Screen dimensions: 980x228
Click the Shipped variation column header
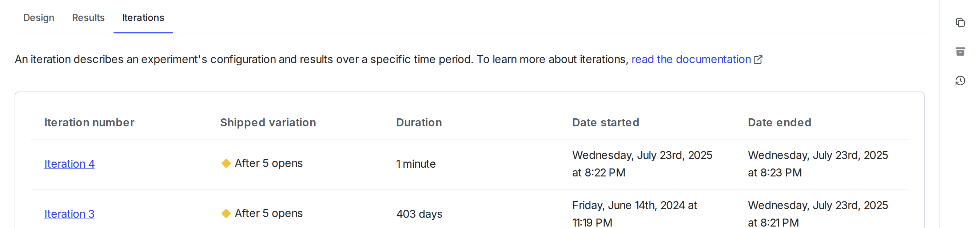pos(268,122)
